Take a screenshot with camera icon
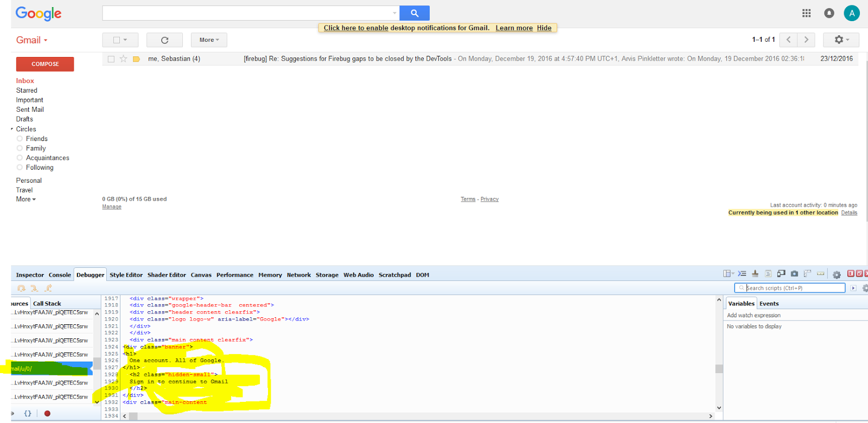Screen dimensions: 868x423 tap(794, 273)
